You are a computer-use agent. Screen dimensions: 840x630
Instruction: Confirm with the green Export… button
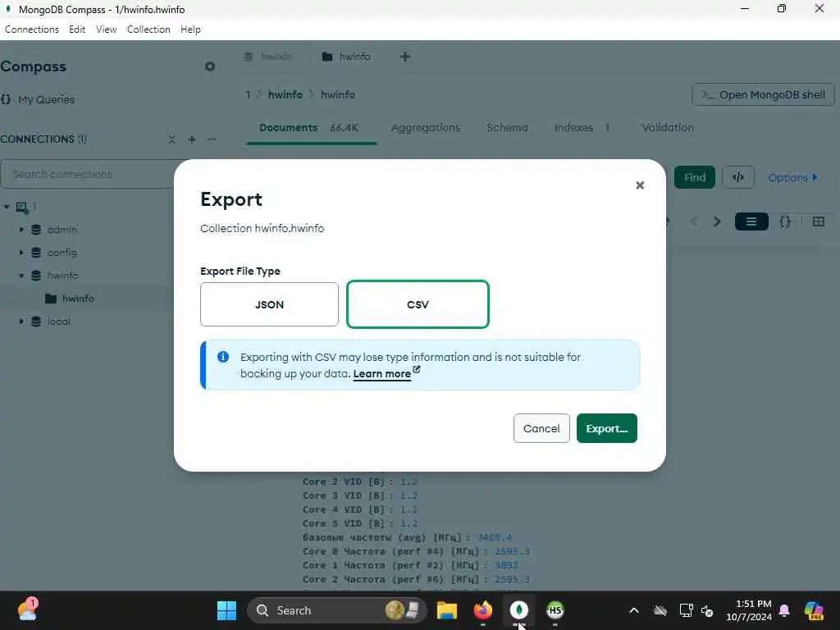point(606,428)
